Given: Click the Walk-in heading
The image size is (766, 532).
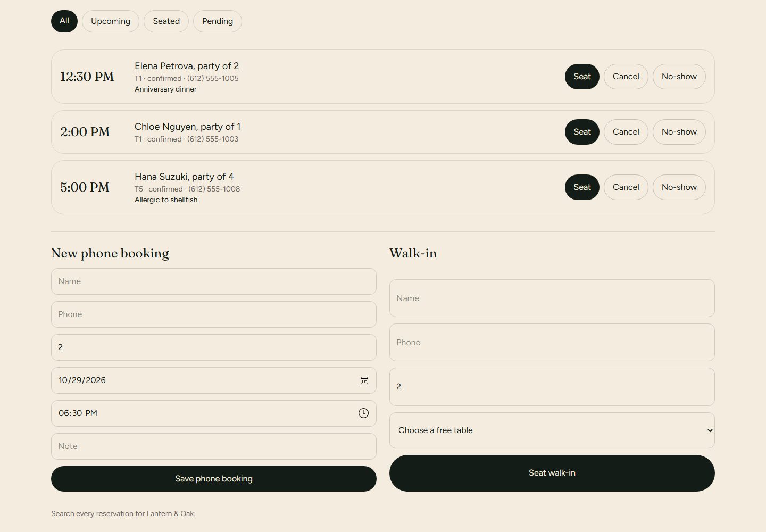Looking at the screenshot, I should (413, 253).
